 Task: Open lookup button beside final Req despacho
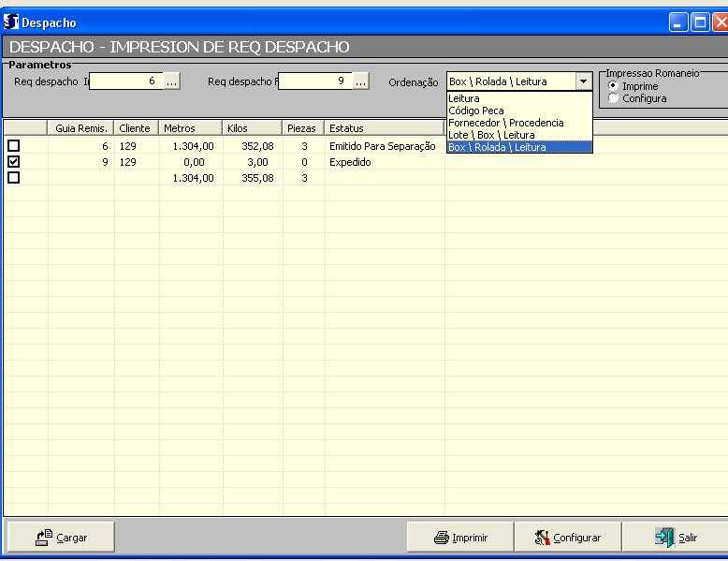360,82
